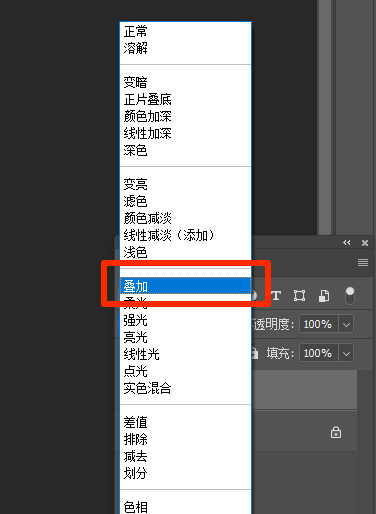Choose 滤色 blend mode
The height and width of the screenshot is (514, 376).
[x=185, y=201]
